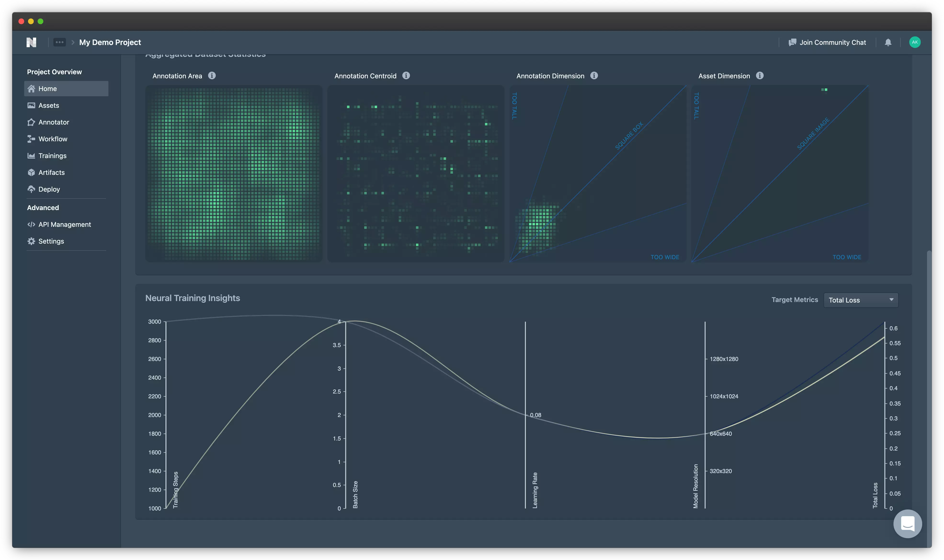Open the intercom chat bubble
The width and height of the screenshot is (944, 560).
[x=907, y=524]
